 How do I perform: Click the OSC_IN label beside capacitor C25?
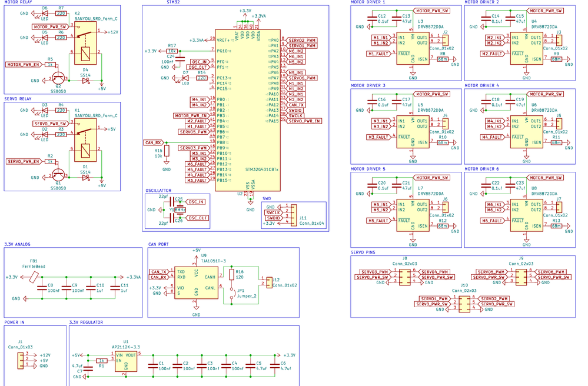pyautogui.click(x=196, y=202)
